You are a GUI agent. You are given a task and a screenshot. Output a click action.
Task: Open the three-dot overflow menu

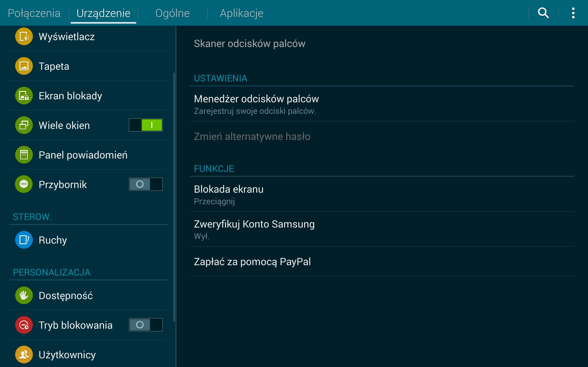573,13
